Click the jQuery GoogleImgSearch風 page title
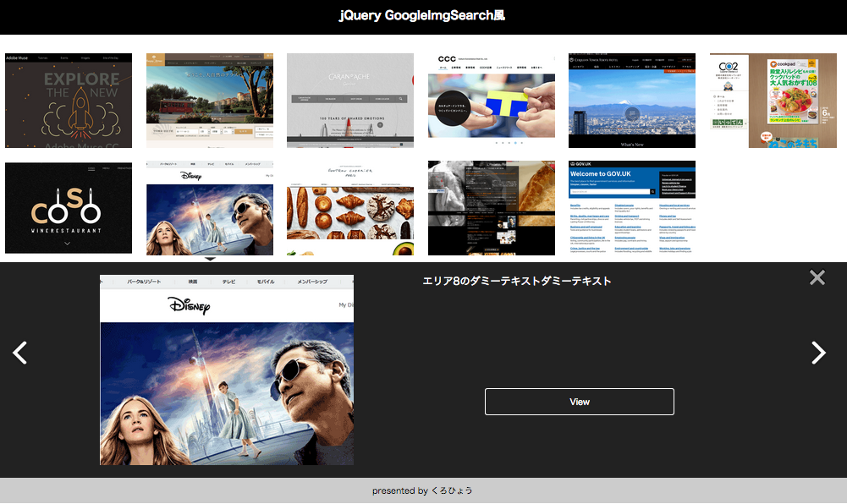Viewport: 847px width, 504px height. [422, 15]
